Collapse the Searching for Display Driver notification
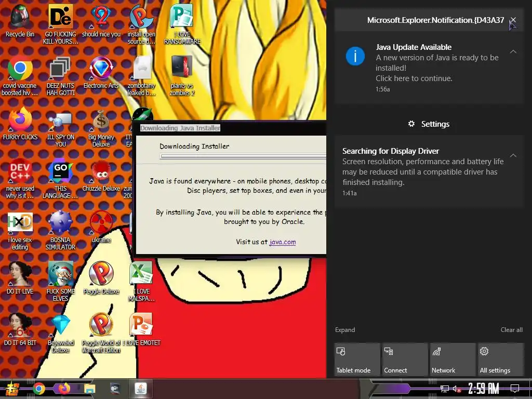 [x=513, y=155]
